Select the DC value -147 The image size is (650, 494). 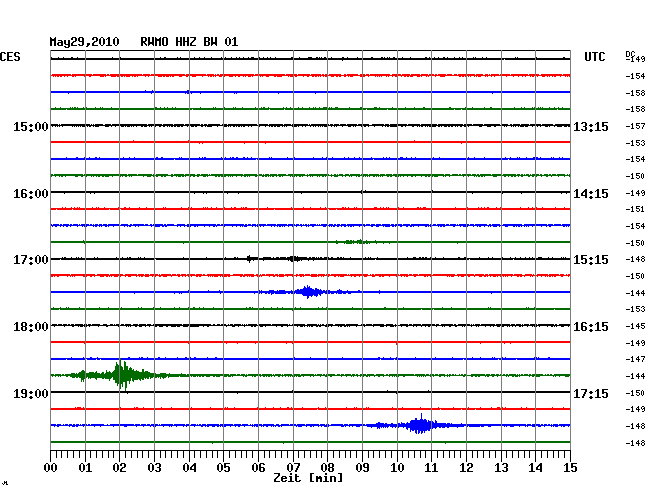pyautogui.click(x=635, y=359)
